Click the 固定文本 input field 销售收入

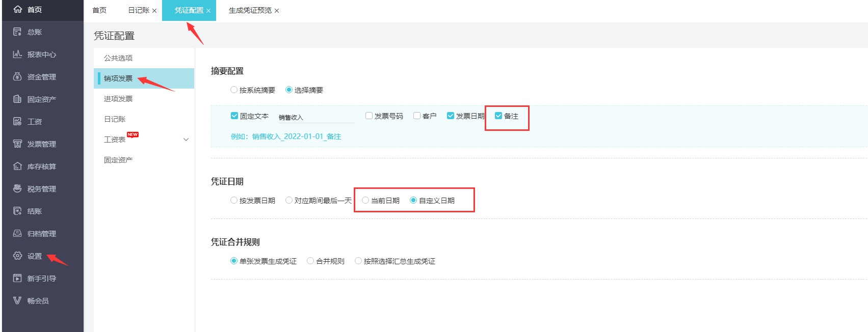point(316,117)
